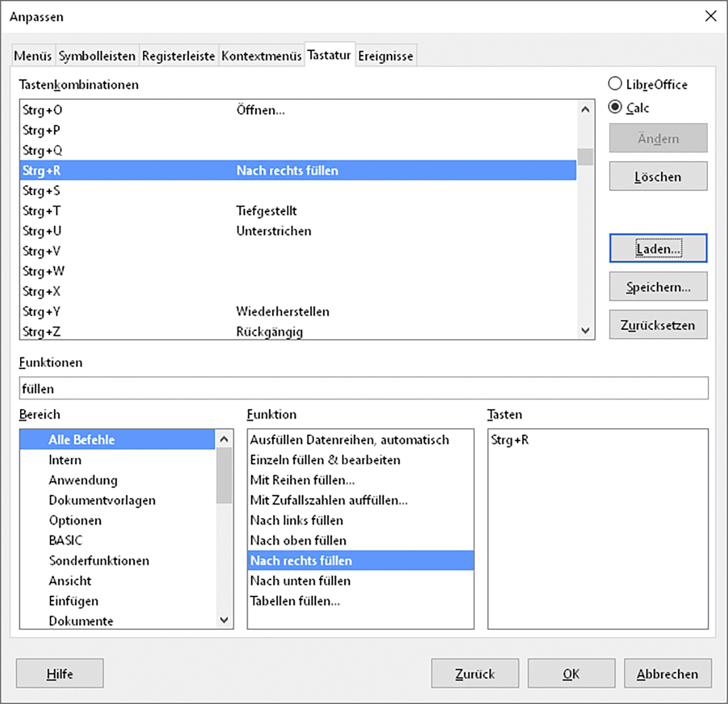Choose Ansicht in the Bereich list

(118, 580)
